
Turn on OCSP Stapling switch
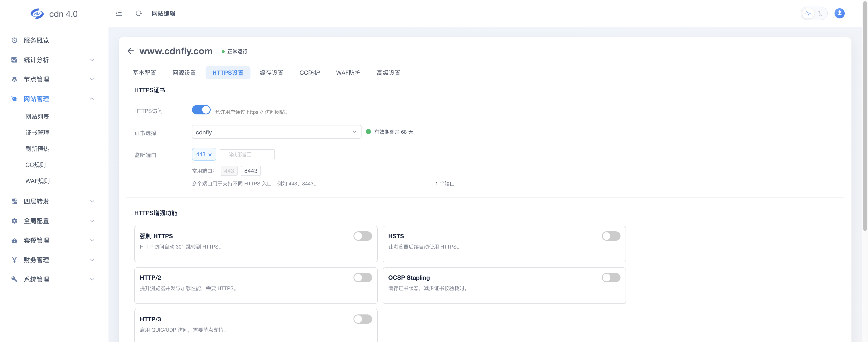[611, 278]
